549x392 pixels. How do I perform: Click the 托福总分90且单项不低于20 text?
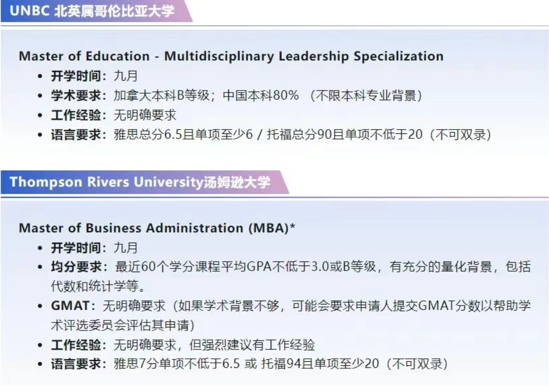point(345,135)
